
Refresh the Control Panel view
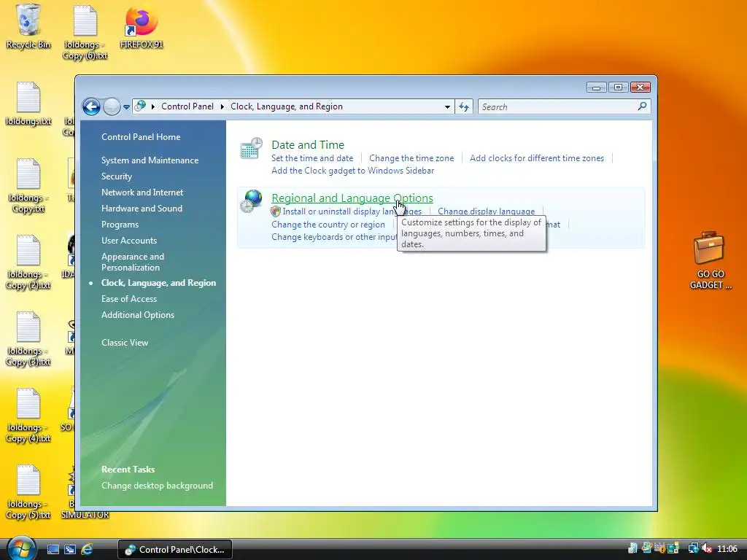464,106
